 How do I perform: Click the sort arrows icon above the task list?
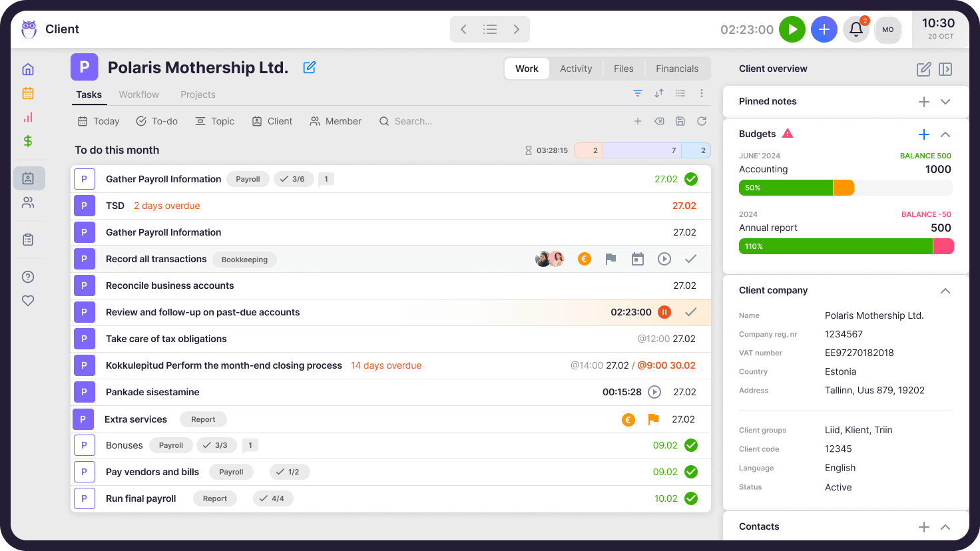pyautogui.click(x=658, y=93)
